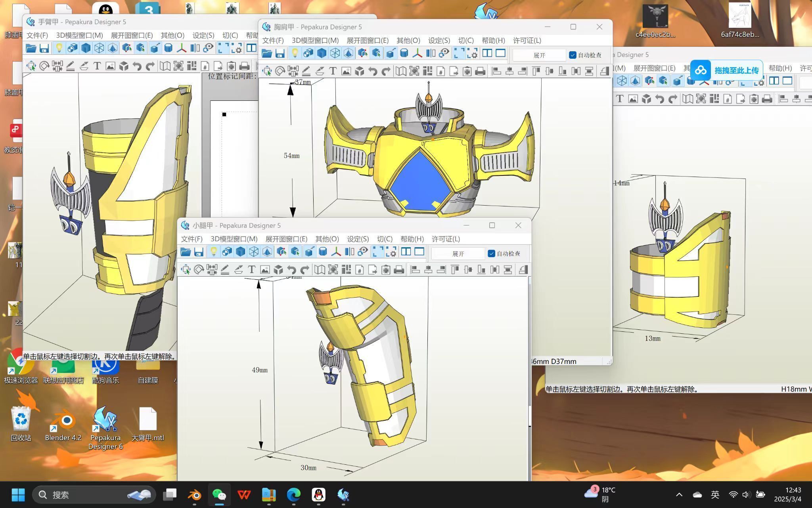The height and width of the screenshot is (508, 812).
Task: Click the open book fold icon in 小腿甲 window
Action: [319, 270]
